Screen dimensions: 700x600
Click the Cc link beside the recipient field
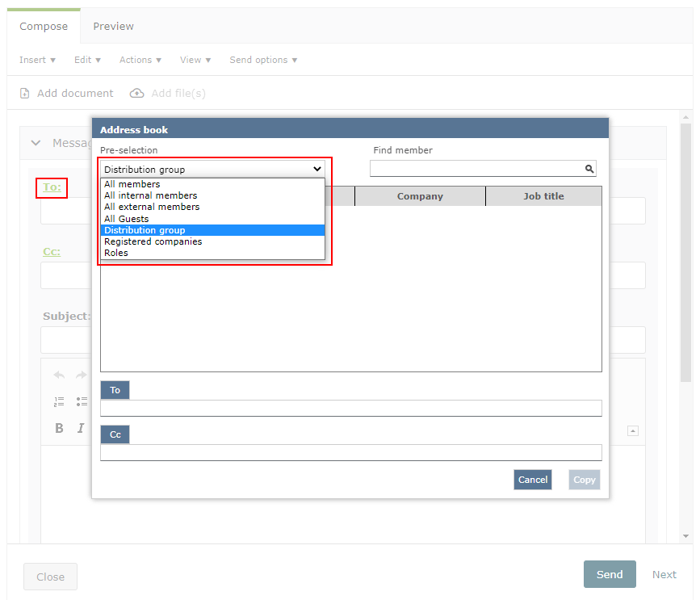(52, 252)
